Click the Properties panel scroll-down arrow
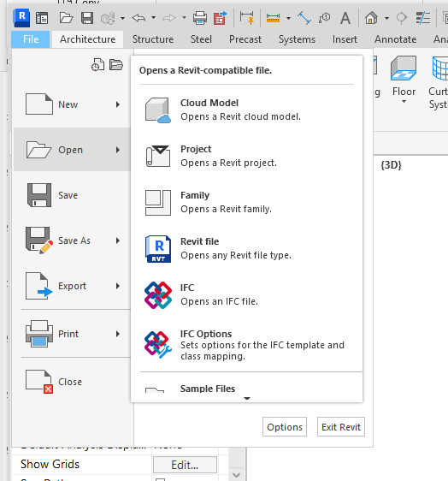The height and width of the screenshot is (481, 448). tap(236, 475)
